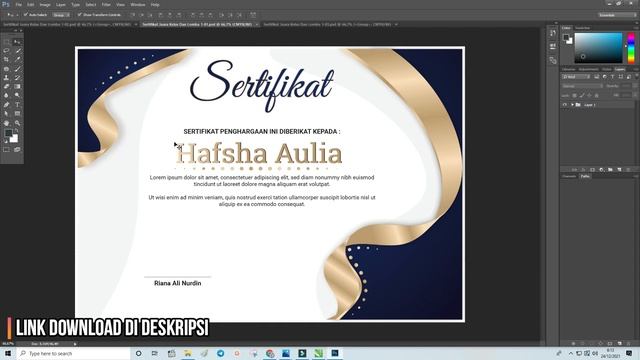
Task: Open the Image menu
Action: (45, 4)
